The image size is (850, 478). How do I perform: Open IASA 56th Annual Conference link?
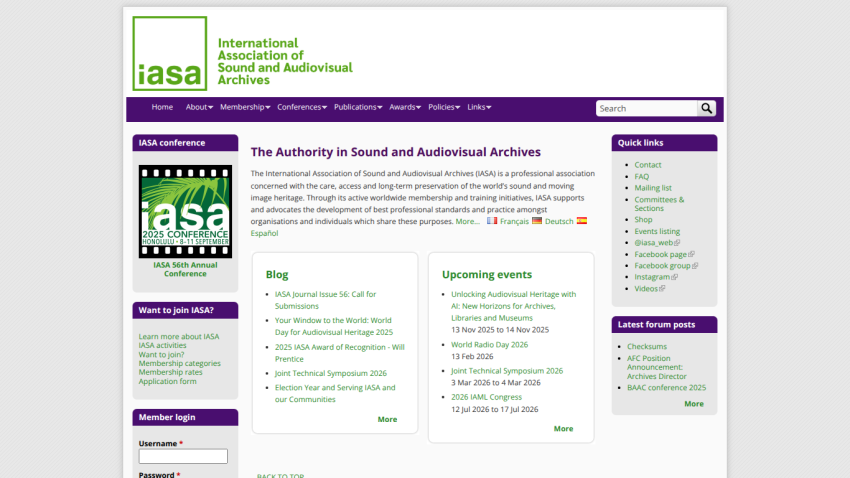(x=185, y=269)
